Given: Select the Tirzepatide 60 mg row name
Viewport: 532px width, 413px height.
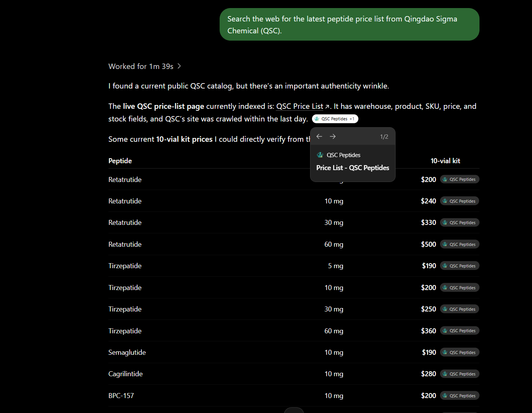Looking at the screenshot, I should click(x=125, y=331).
